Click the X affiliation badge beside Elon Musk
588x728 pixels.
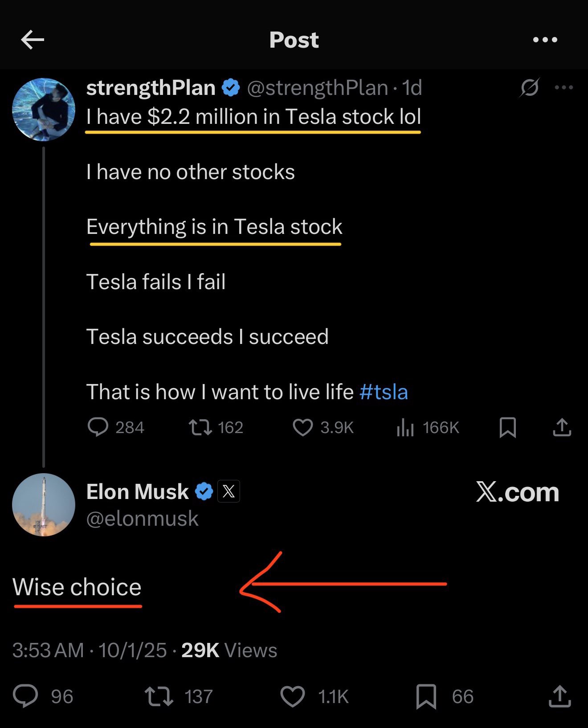[x=229, y=491]
